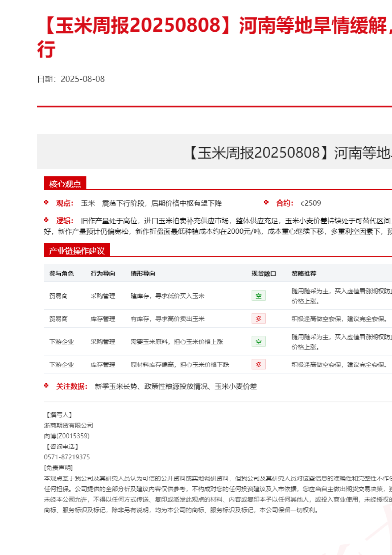Click the red report title heading at top
Viewport: 392px width, 555px height.
coord(214,26)
